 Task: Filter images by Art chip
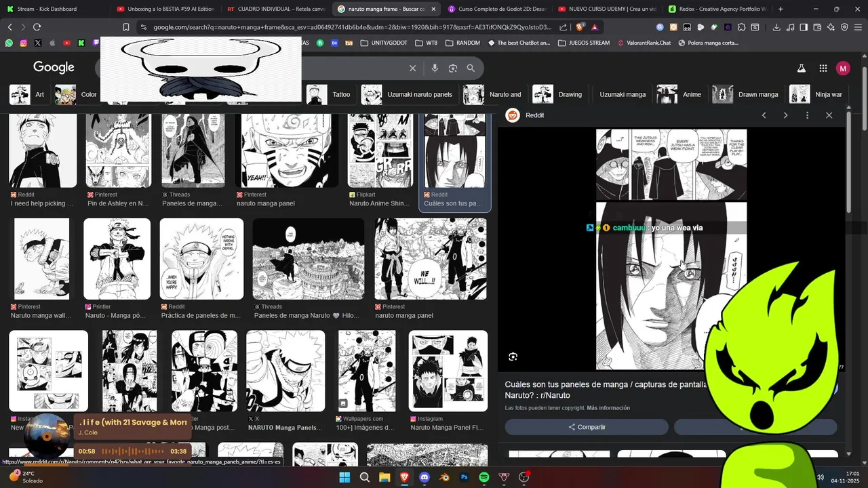[x=28, y=94]
